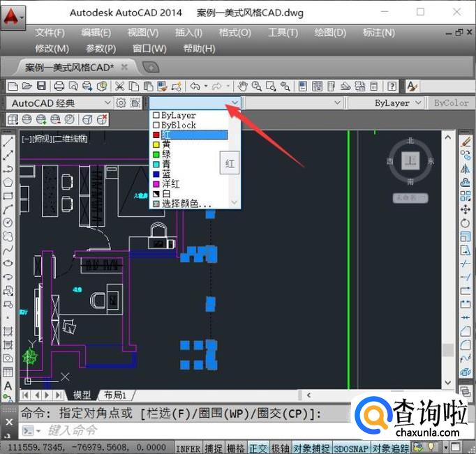476x454 pixels.
Task: Click the [二维线框] visual style label
Action: pos(70,139)
